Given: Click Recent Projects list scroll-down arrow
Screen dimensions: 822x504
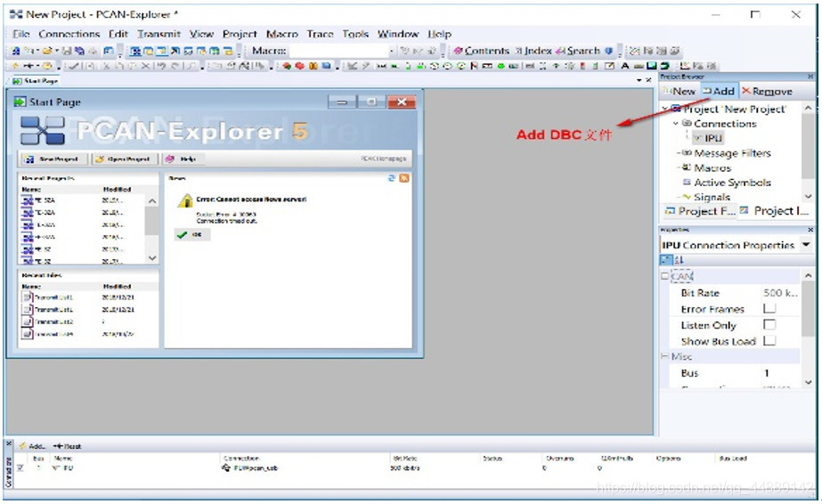Looking at the screenshot, I should click(152, 257).
